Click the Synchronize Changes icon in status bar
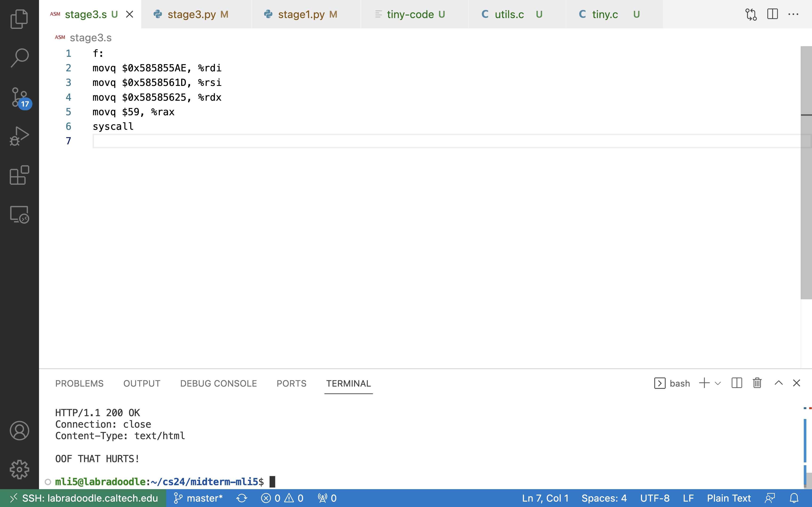812x507 pixels. click(242, 498)
